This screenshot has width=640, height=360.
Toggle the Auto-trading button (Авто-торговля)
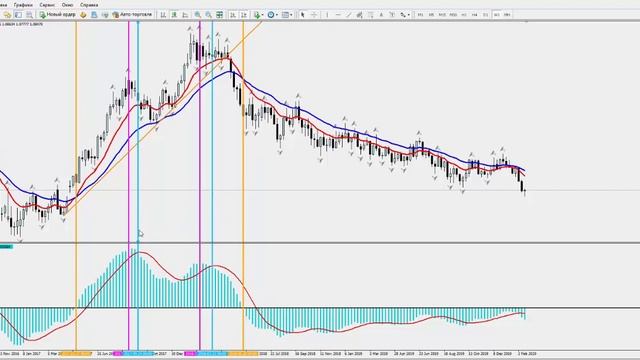132,15
